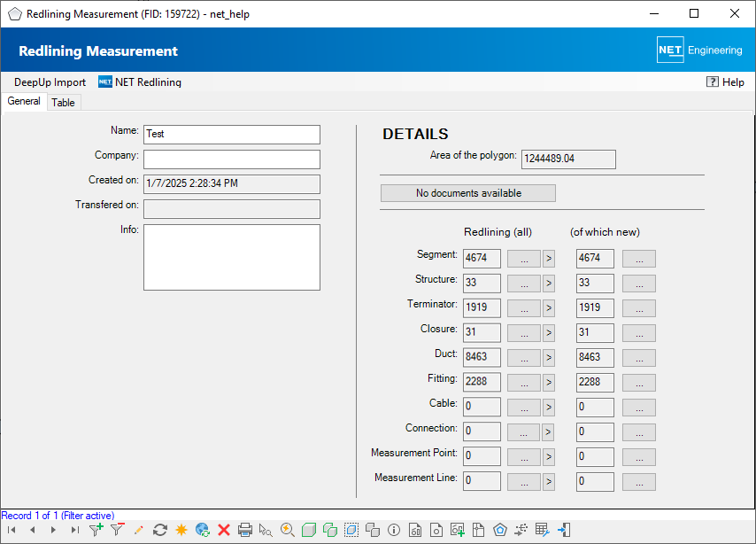Expand Closure row arrow button

tap(549, 332)
